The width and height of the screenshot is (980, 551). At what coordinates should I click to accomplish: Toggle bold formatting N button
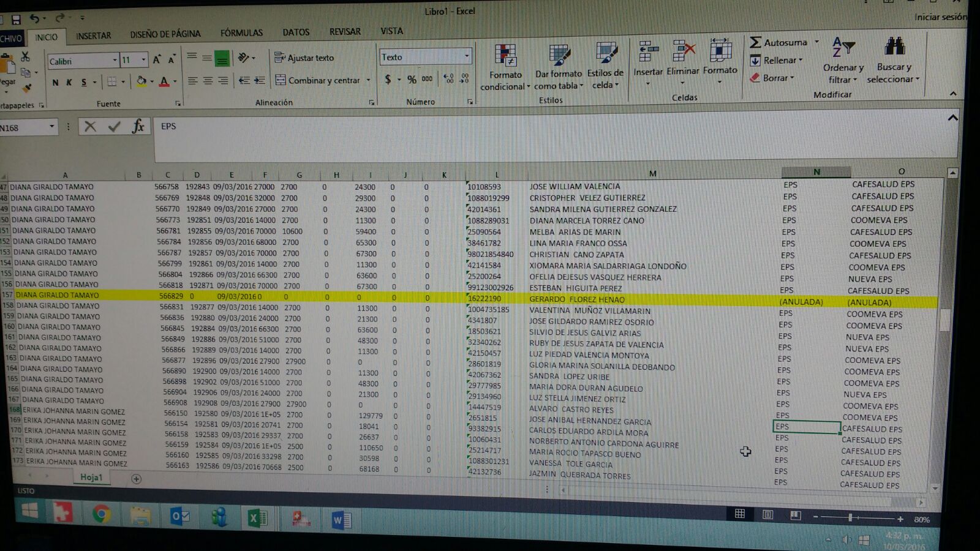[x=56, y=82]
